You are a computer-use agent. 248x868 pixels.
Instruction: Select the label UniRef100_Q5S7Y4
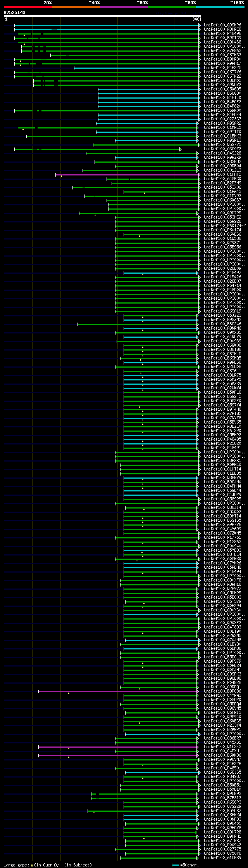pos(222,405)
